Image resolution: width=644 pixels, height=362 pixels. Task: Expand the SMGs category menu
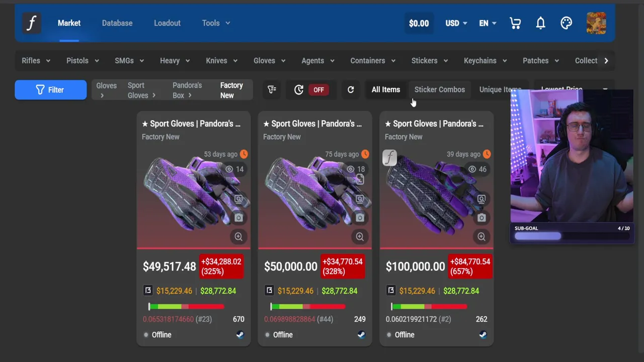(129, 60)
